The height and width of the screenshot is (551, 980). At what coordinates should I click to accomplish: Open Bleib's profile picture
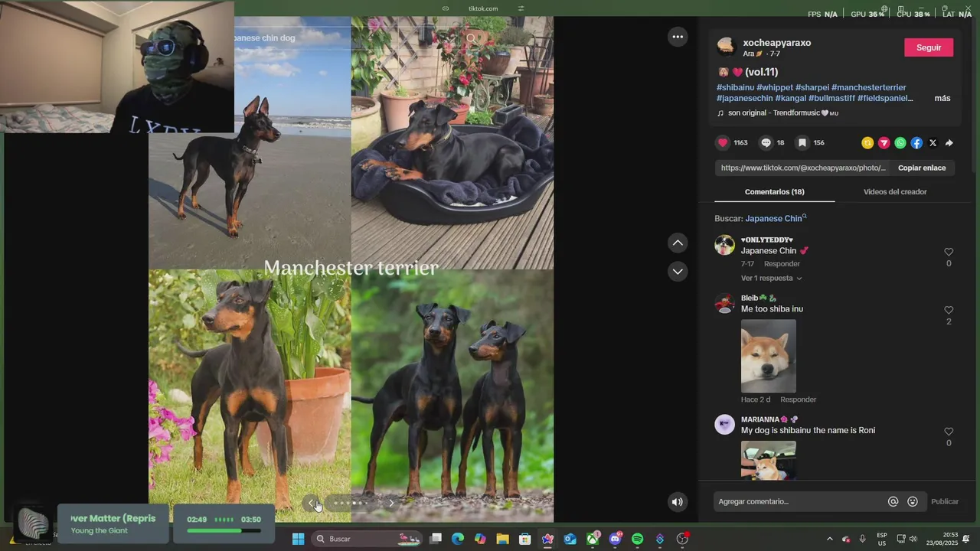tap(724, 303)
